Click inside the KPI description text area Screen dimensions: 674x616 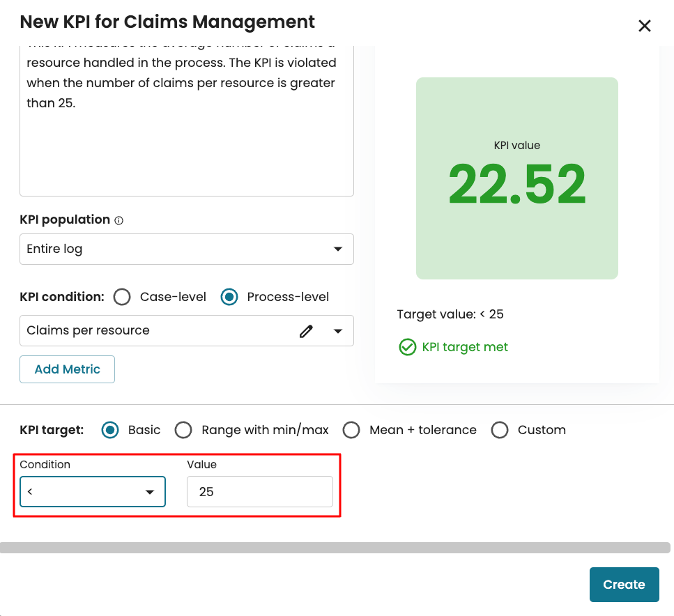(x=186, y=146)
